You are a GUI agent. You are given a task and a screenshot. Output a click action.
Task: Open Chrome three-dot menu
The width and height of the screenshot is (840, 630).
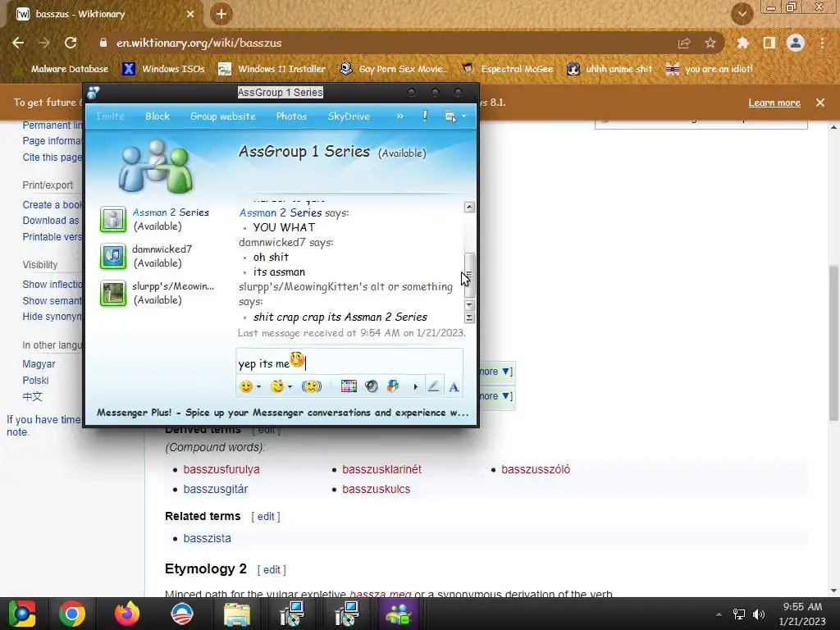click(822, 43)
